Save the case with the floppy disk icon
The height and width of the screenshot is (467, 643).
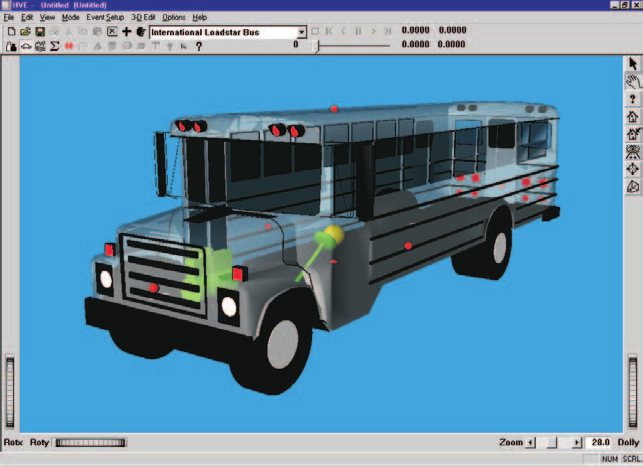point(40,32)
